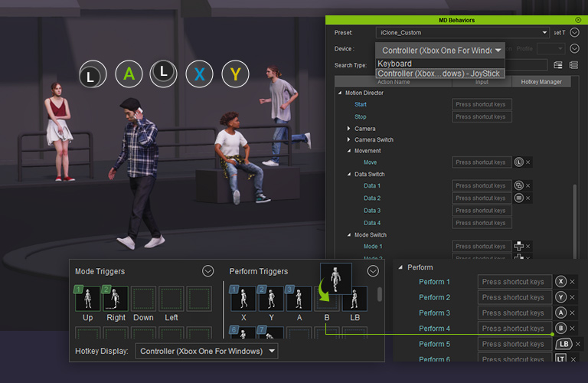Screen dimensions: 588x383
Task: Expand the Mode Triggers options chevron
Action: [x=207, y=271]
